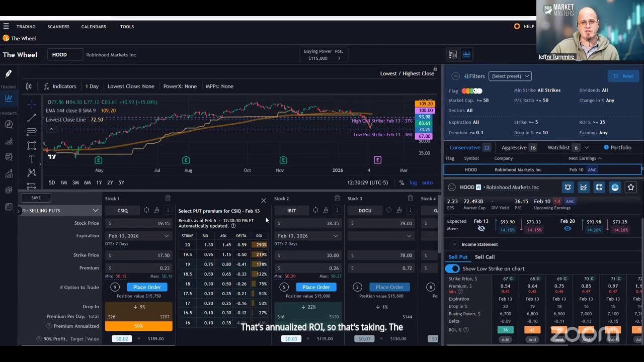
Task: Collapse the Filters panel chevron
Action: [x=455, y=76]
